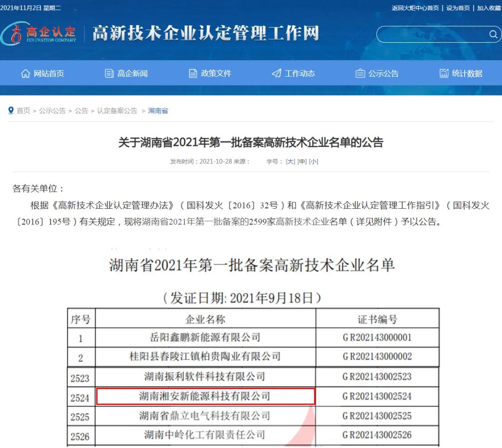Viewport: 502px width, 448px height.
Task: Navigate to 首页 in the breadcrumb
Action: pos(22,111)
